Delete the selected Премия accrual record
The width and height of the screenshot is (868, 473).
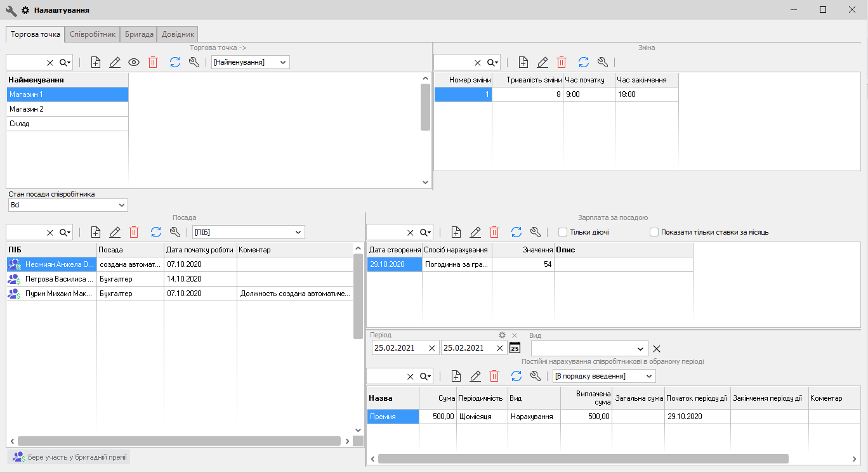pyautogui.click(x=494, y=376)
